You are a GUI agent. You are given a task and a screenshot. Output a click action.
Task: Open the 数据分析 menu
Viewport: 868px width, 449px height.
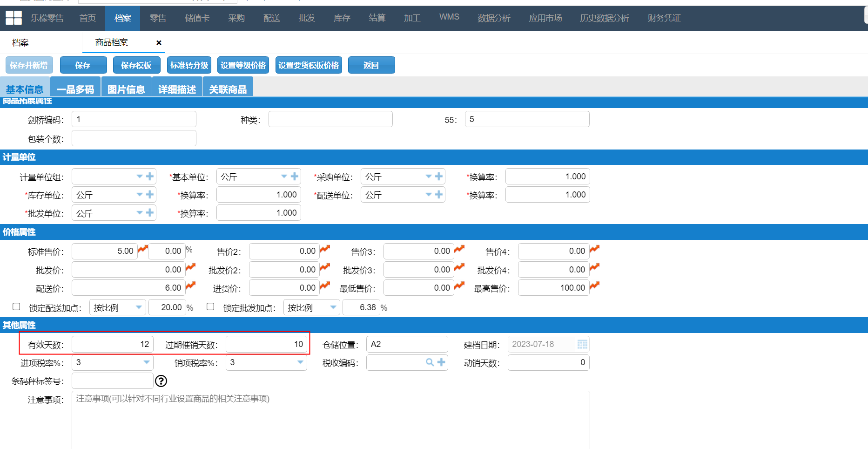point(494,18)
